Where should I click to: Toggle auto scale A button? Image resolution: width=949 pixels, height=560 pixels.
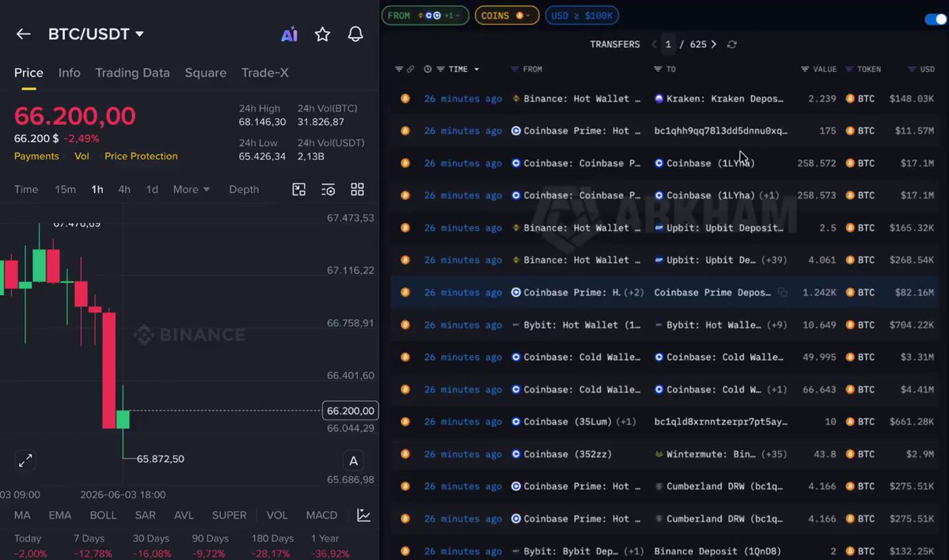click(x=354, y=461)
